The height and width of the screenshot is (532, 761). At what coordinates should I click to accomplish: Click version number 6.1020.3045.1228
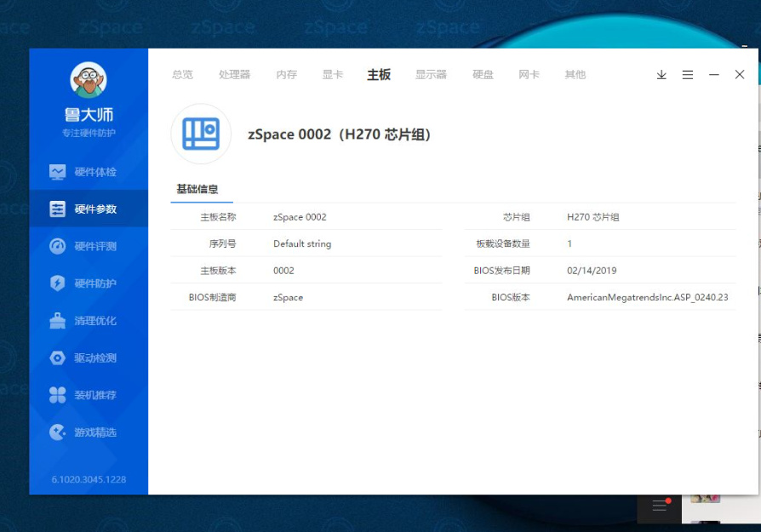(x=89, y=479)
